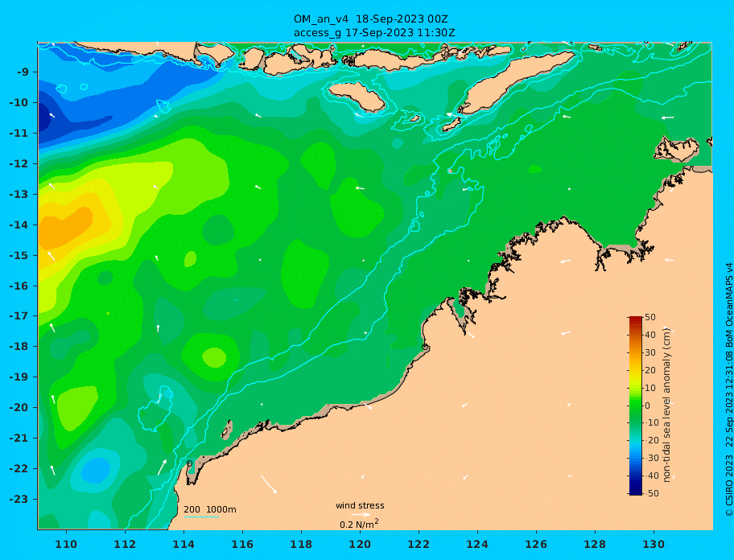Click the '200 1000m' depth contour legend
This screenshot has height=560, width=734.
pos(210,509)
